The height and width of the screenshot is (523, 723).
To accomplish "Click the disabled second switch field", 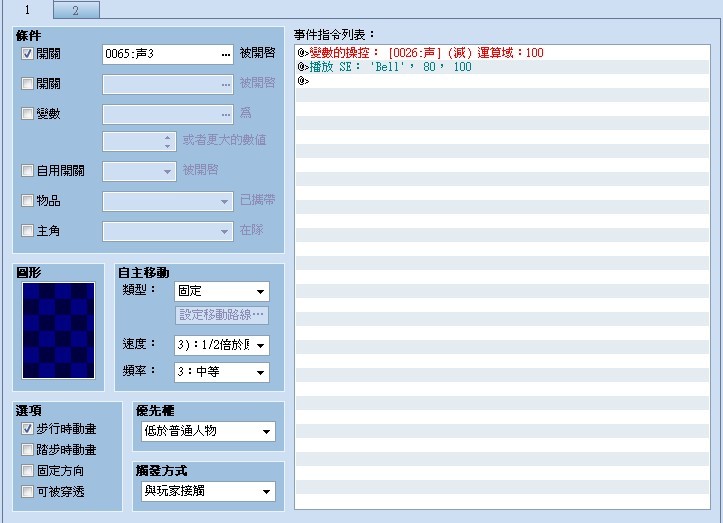I will [168, 84].
